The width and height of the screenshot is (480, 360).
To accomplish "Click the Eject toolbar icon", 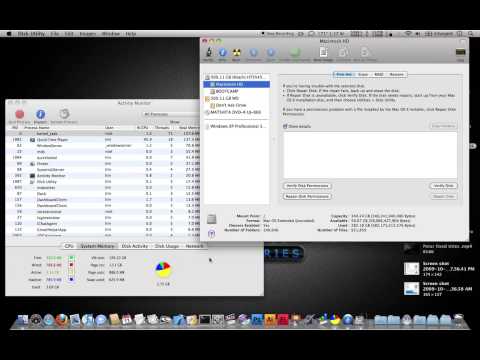I will coord(271,52).
